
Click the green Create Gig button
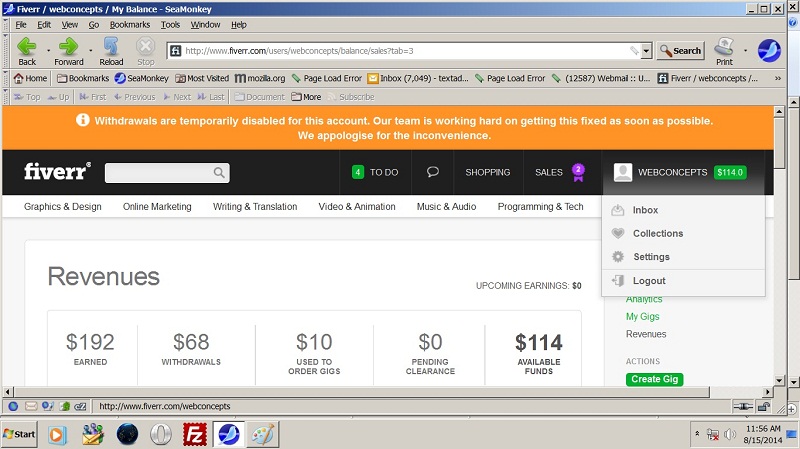[x=655, y=379]
